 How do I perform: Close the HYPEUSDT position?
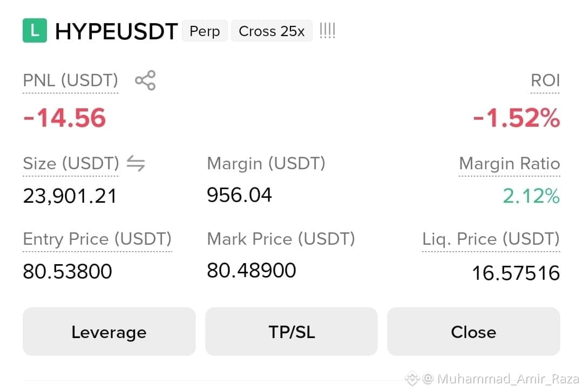(474, 332)
